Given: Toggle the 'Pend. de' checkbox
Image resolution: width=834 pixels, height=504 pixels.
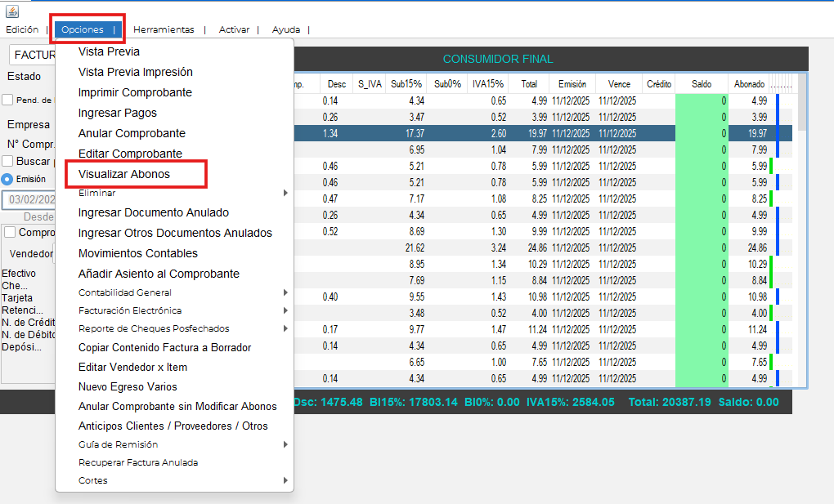Looking at the screenshot, I should point(7,100).
